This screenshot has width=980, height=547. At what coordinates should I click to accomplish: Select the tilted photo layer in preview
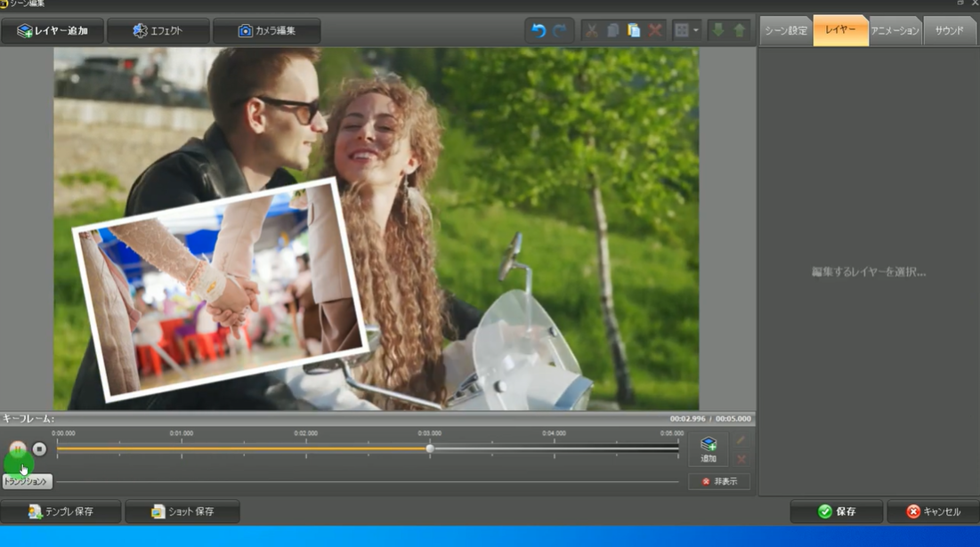[x=220, y=289]
